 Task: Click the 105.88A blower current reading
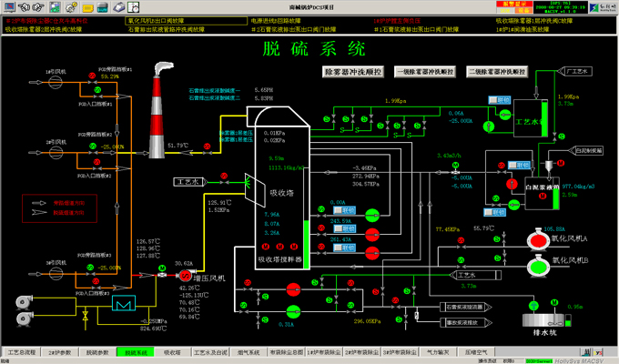554,229
